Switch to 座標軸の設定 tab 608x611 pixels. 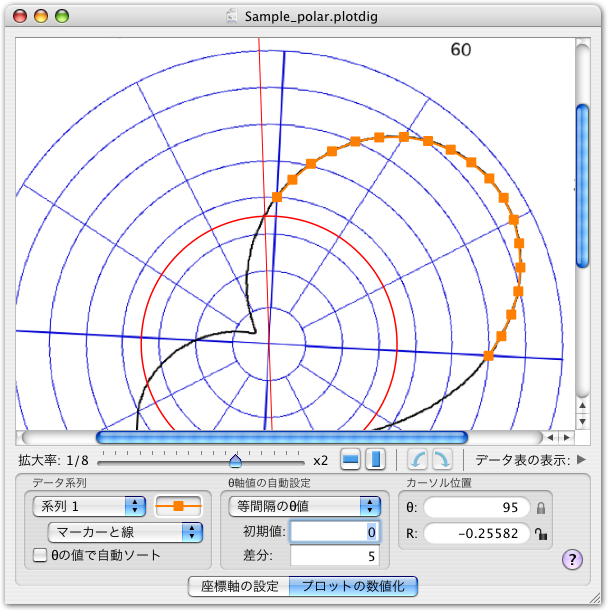click(x=239, y=586)
